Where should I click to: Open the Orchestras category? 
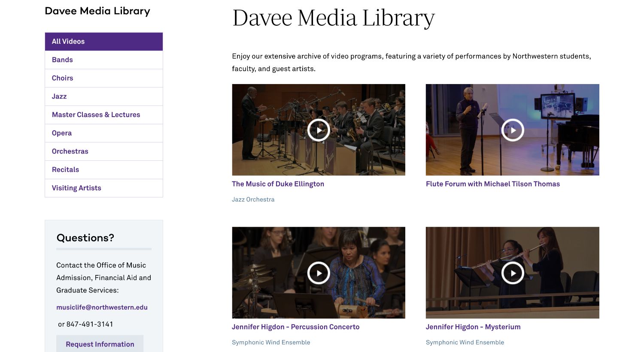[x=104, y=151]
